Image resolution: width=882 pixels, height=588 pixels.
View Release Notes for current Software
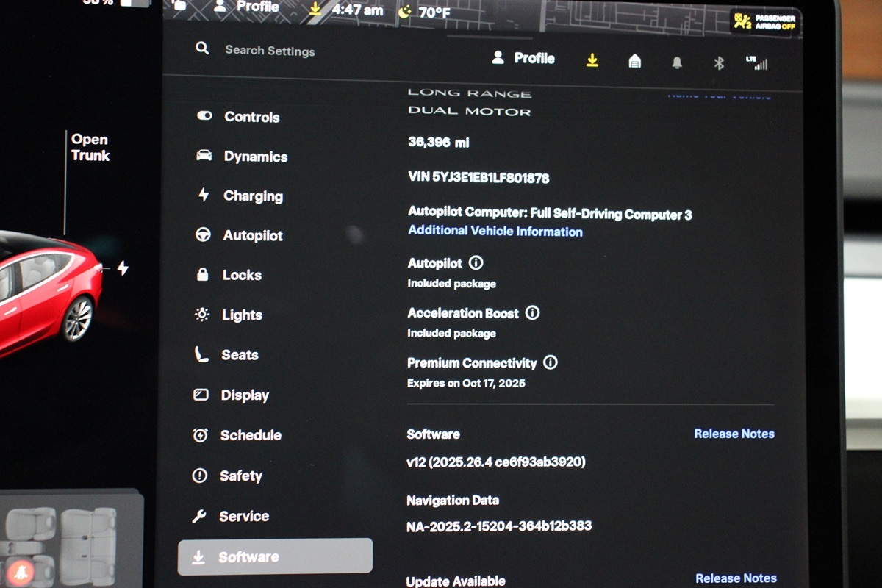tap(734, 434)
